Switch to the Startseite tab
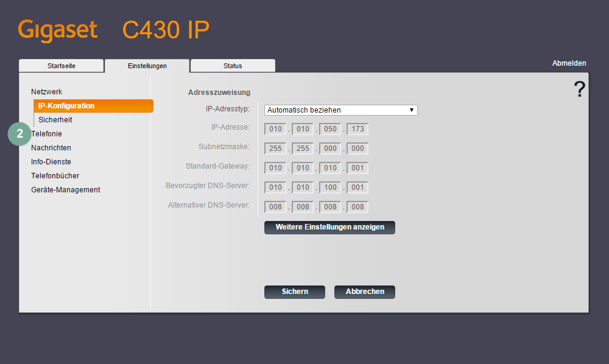The height and width of the screenshot is (364, 609). click(62, 66)
